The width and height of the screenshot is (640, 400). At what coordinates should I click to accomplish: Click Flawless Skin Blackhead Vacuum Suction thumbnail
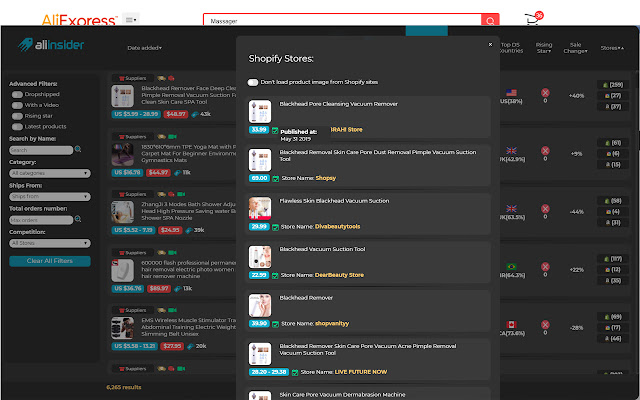[x=260, y=209]
